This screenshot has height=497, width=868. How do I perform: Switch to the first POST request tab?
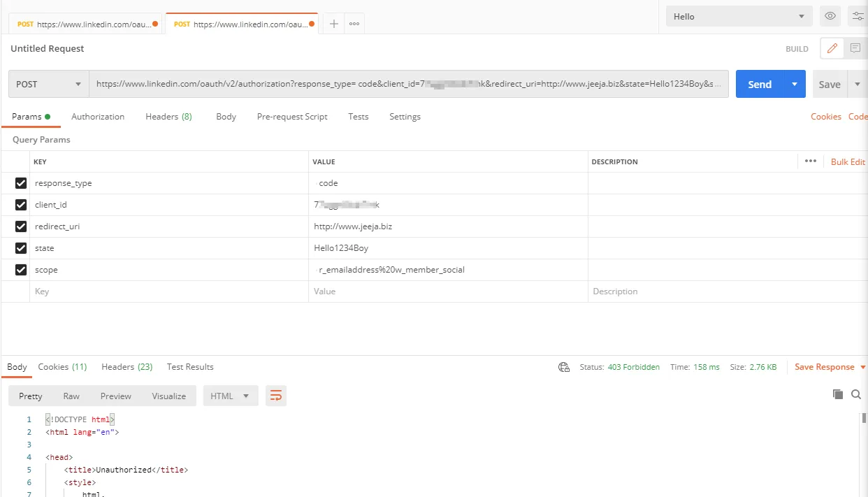click(85, 24)
